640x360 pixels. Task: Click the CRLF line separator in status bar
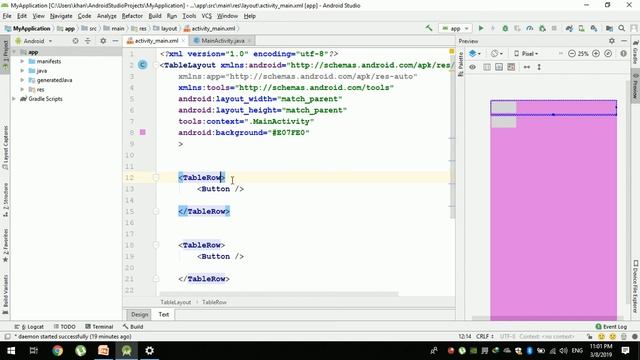tap(484, 337)
